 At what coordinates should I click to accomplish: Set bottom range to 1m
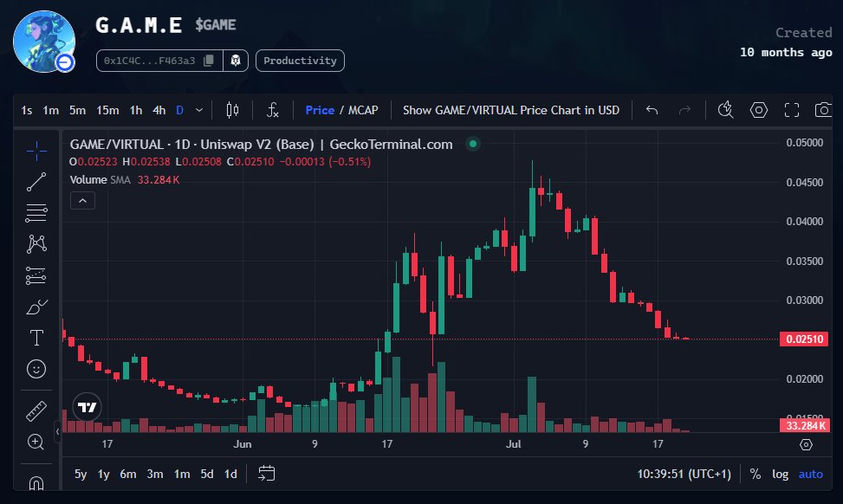tap(182, 474)
